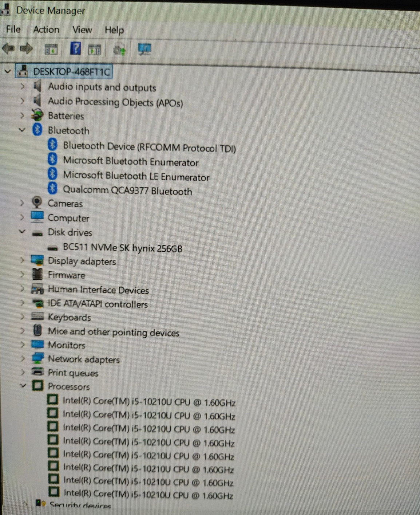Click the Bluetooth category icon
This screenshot has height=515, width=420.
[37, 130]
